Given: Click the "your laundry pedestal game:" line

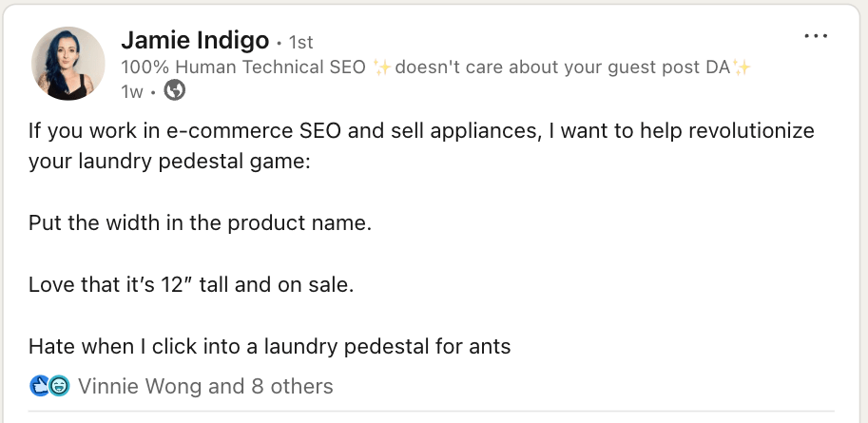Looking at the screenshot, I should pyautogui.click(x=169, y=162).
